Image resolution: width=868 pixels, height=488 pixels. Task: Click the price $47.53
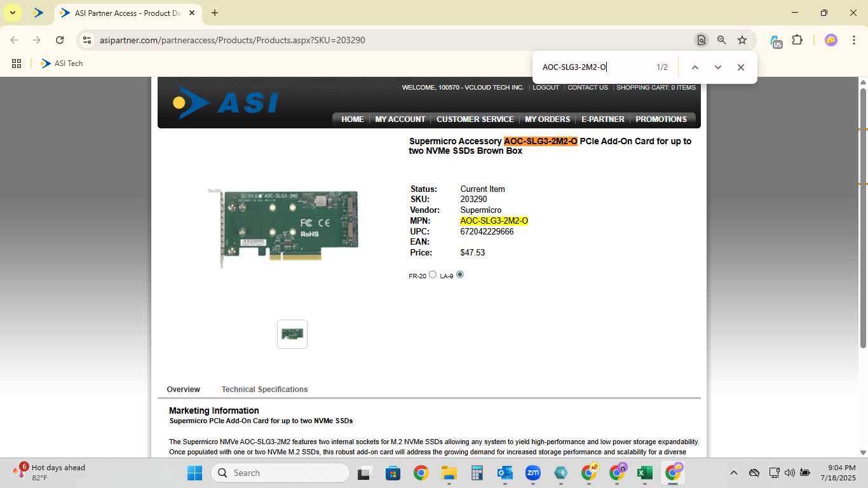pyautogui.click(x=473, y=253)
